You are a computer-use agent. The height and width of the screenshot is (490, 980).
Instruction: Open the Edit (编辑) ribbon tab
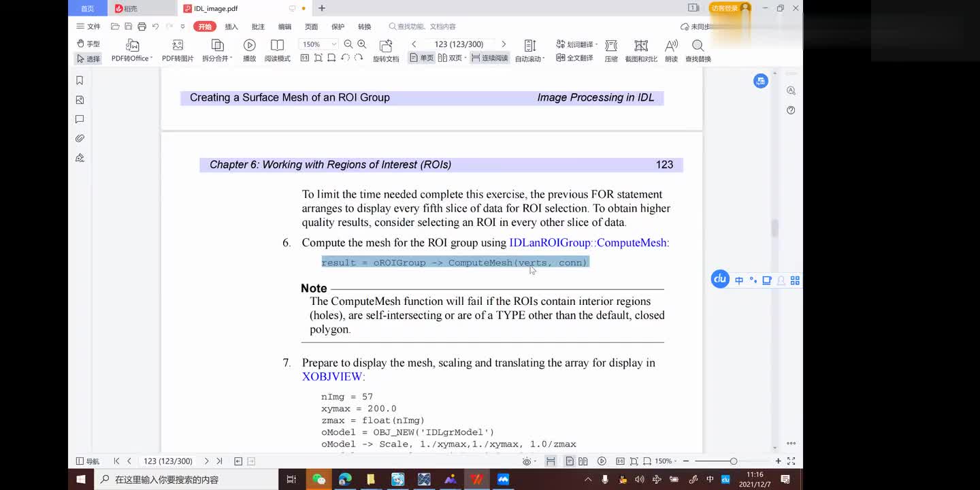[284, 27]
